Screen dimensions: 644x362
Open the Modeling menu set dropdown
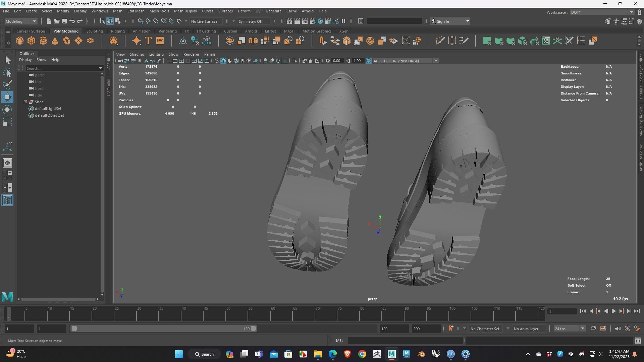(x=21, y=21)
